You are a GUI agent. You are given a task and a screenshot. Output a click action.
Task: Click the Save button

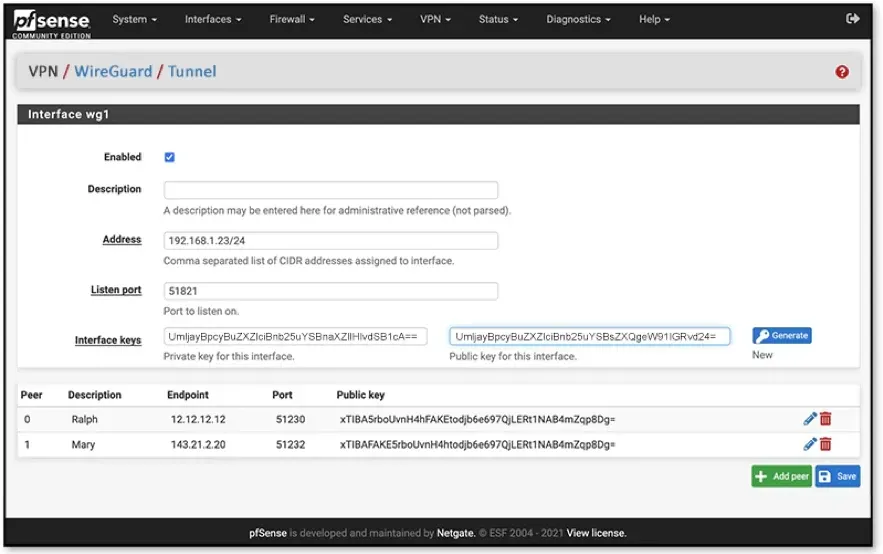[x=837, y=476]
